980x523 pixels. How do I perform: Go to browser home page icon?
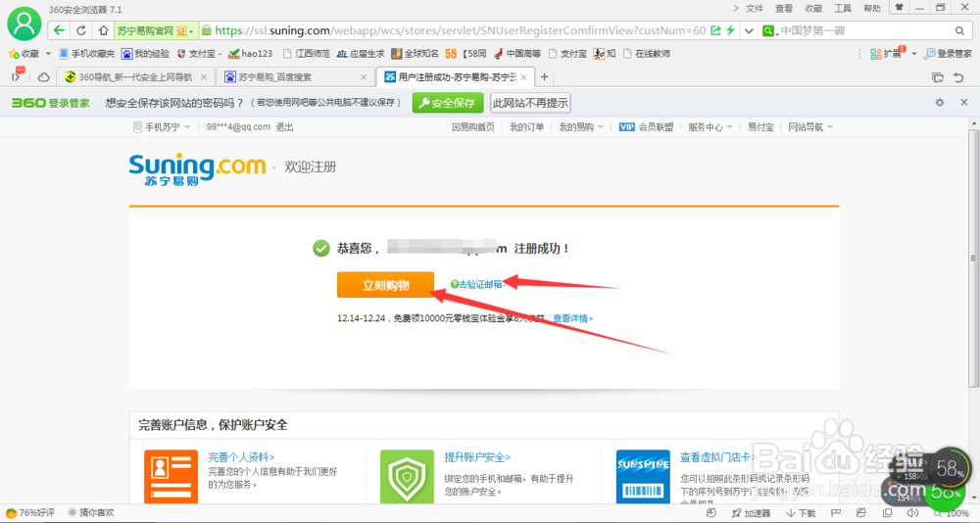(x=103, y=30)
